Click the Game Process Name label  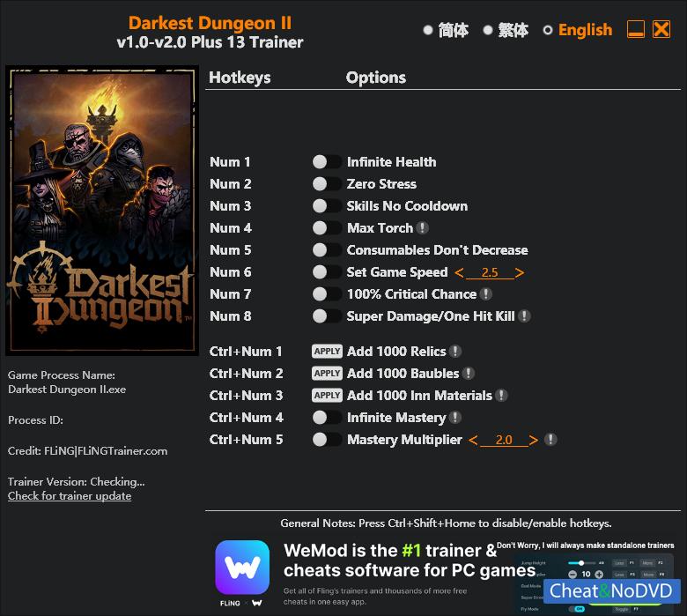click(x=62, y=375)
